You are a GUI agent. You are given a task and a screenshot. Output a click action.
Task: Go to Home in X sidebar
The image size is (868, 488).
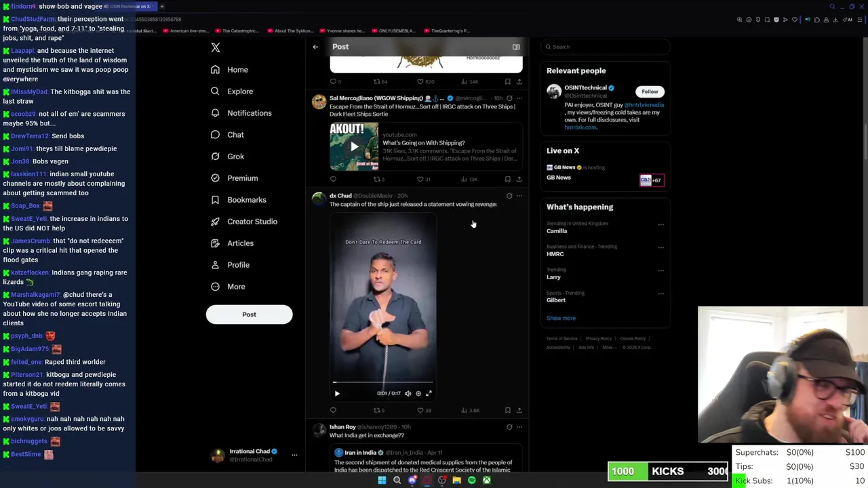229,70
